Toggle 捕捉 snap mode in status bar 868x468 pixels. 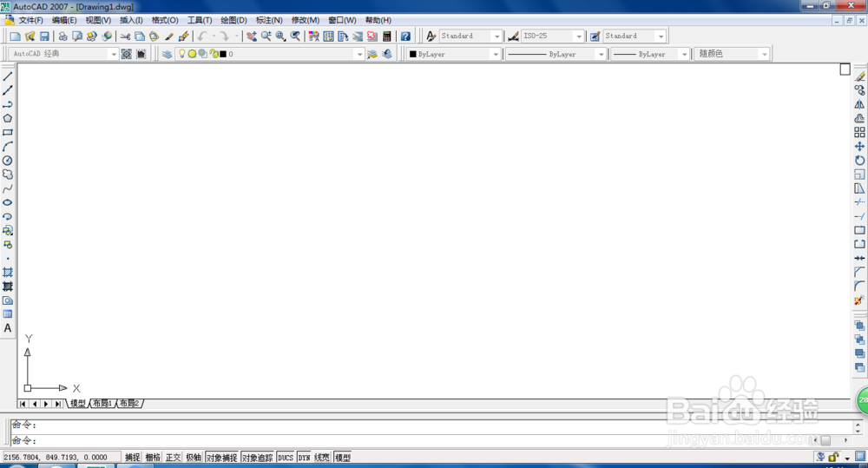[132, 458]
